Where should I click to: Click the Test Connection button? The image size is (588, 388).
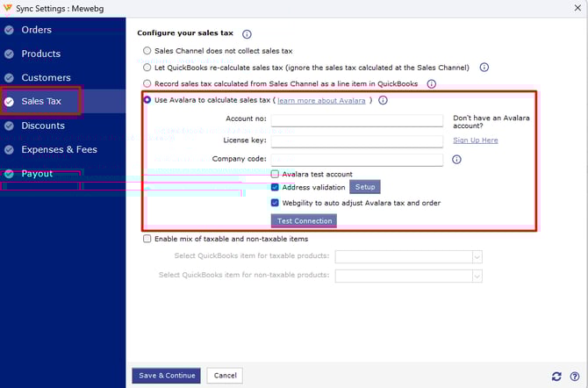coord(305,220)
